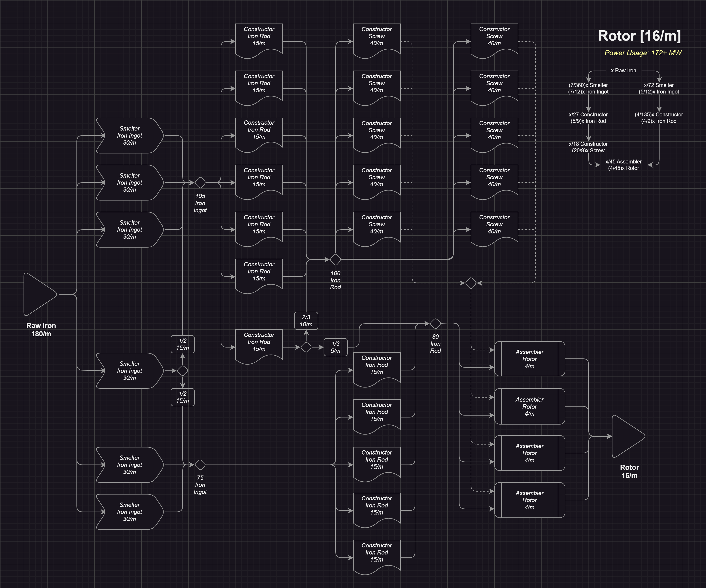Click the dashed-line screw merge diamond
The height and width of the screenshot is (588, 706).
471,283
